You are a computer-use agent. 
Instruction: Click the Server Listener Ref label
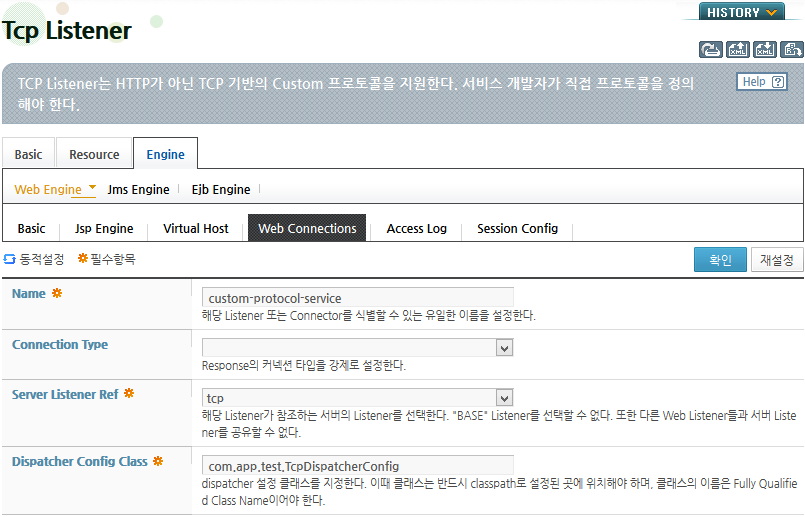click(x=65, y=394)
